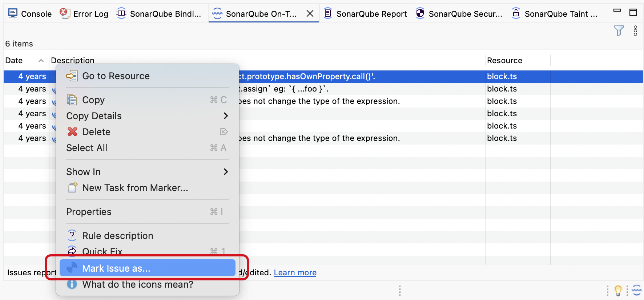Sort by the Resource column header
The image size is (644, 300).
point(504,60)
